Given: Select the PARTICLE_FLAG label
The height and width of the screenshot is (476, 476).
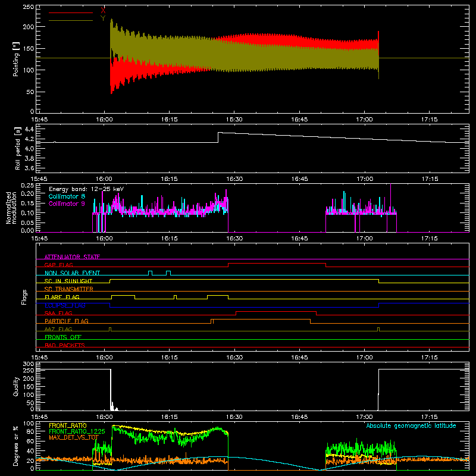Looking at the screenshot, I should (x=67, y=321).
